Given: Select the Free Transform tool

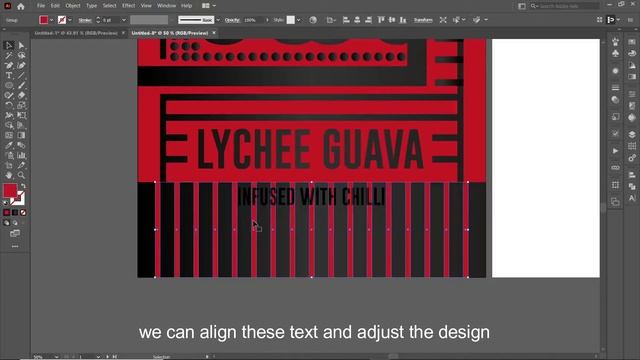Looking at the screenshot, I should (x=21, y=116).
